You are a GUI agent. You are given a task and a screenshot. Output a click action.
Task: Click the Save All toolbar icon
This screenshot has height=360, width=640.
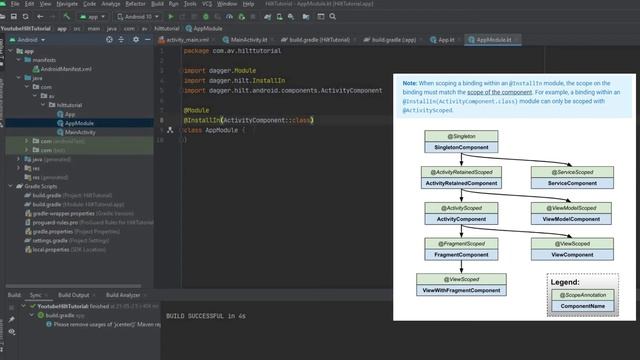[14, 17]
